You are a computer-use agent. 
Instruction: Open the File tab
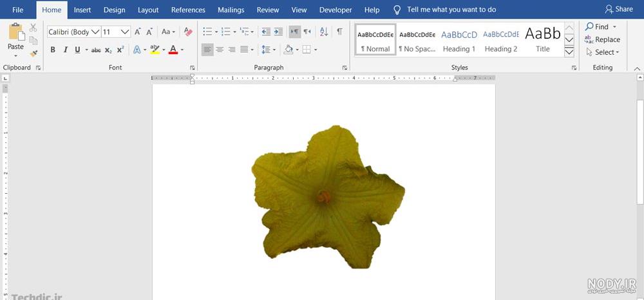point(17,10)
